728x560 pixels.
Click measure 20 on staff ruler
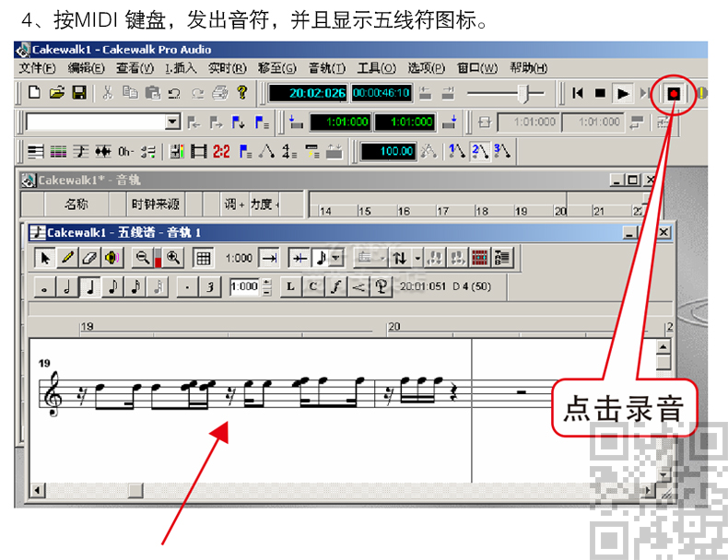(x=393, y=327)
